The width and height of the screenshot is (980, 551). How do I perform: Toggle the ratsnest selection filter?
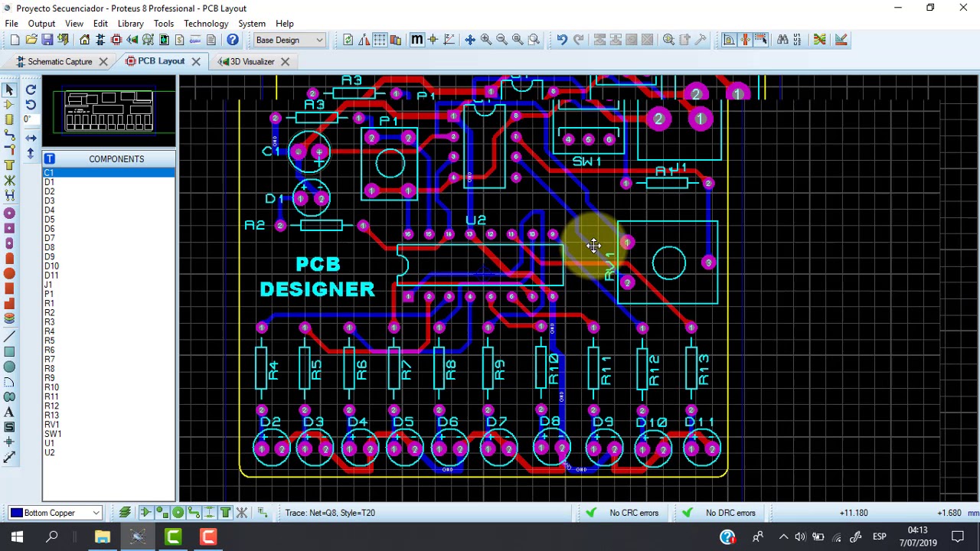(242, 513)
